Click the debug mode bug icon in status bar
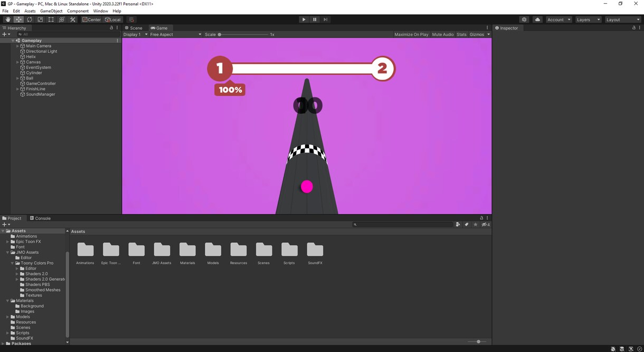The width and height of the screenshot is (644, 352). point(613,349)
